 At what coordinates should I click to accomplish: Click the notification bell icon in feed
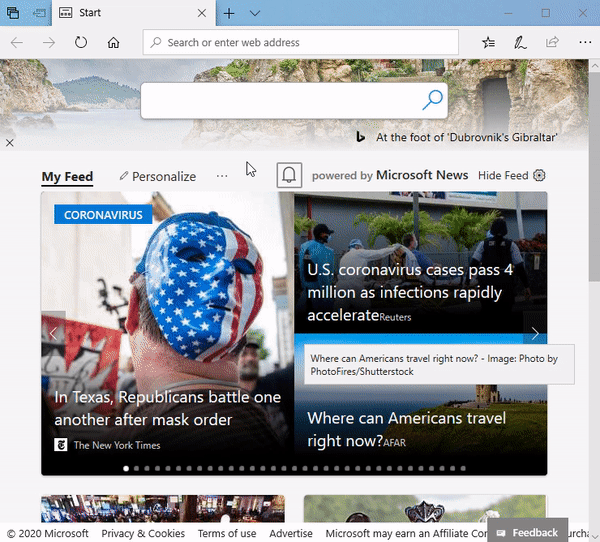289,175
